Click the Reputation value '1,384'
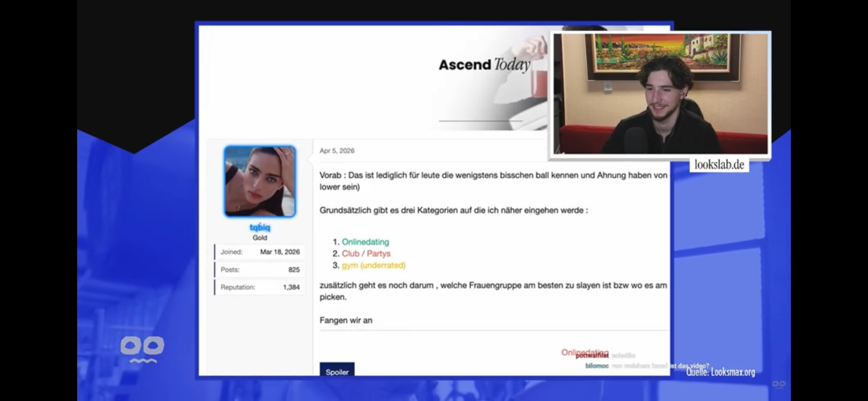 coord(291,287)
